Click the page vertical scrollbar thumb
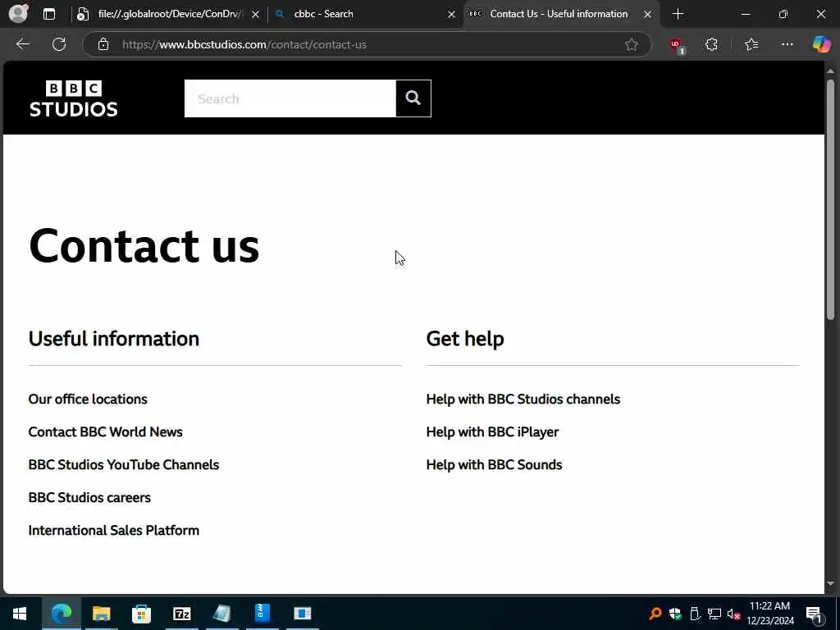 (830, 199)
